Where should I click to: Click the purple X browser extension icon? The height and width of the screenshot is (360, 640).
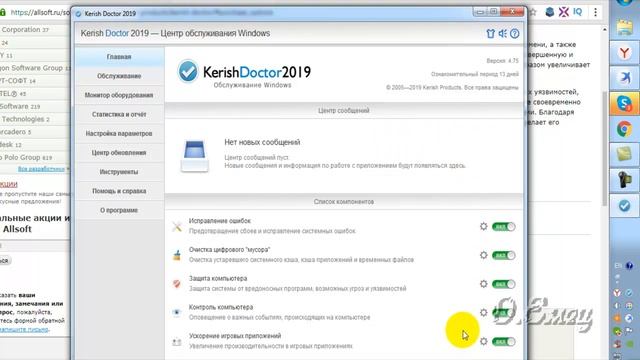[564, 12]
